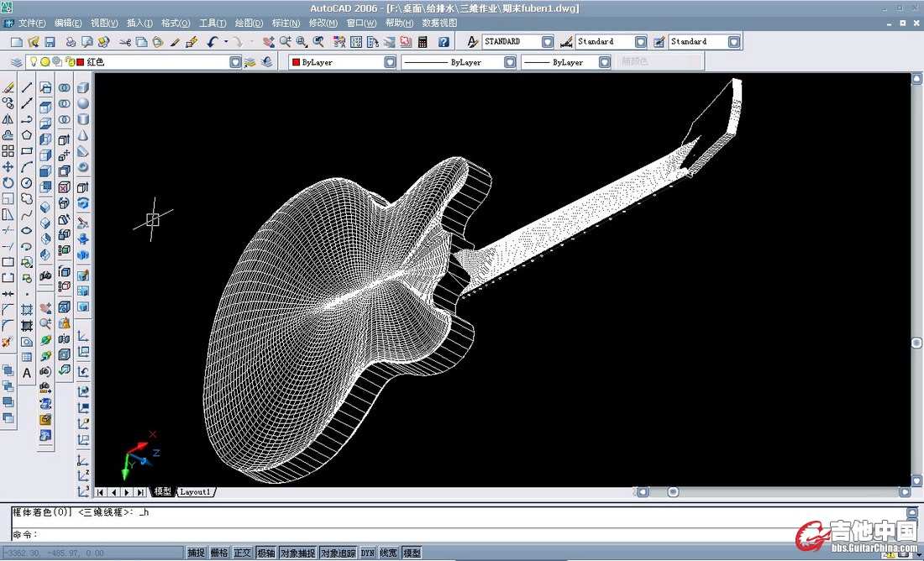924x561 pixels.
Task: Select the Move tool in Modify toolbar
Action: pyautogui.click(x=8, y=167)
